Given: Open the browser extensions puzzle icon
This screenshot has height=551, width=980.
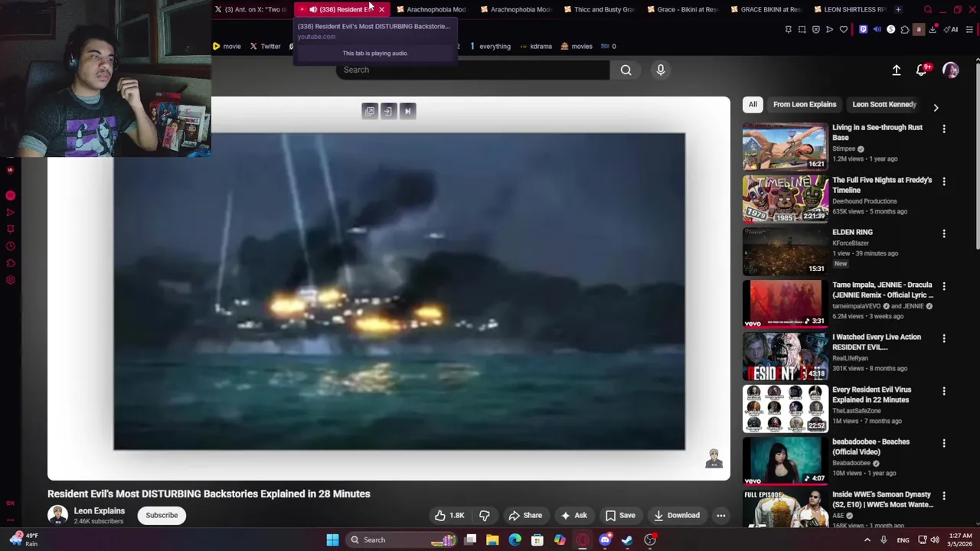Looking at the screenshot, I should tap(905, 29).
